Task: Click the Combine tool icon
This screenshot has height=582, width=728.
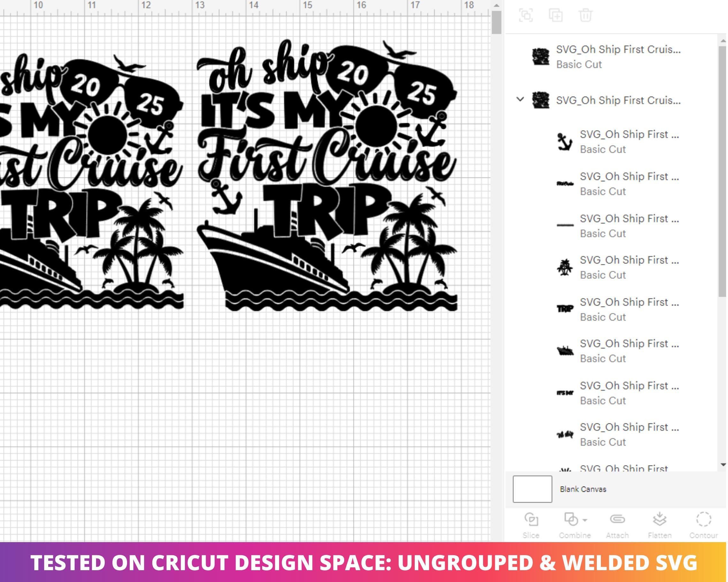Action: (571, 519)
